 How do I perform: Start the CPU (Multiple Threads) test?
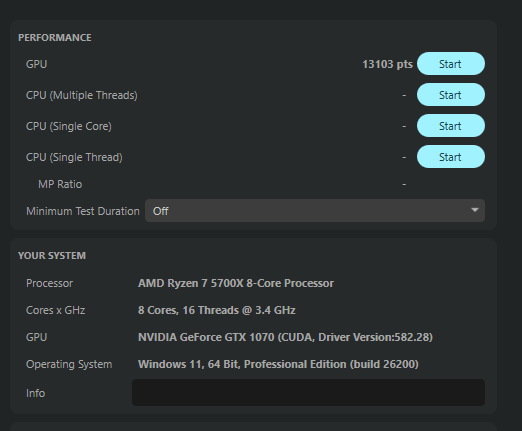[x=451, y=95]
